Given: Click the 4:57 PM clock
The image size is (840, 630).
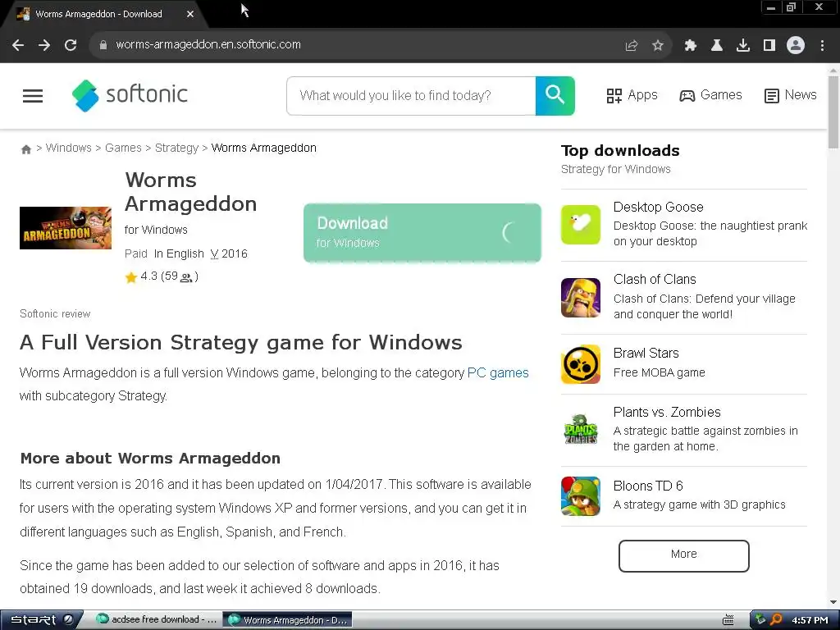Looking at the screenshot, I should [x=810, y=620].
